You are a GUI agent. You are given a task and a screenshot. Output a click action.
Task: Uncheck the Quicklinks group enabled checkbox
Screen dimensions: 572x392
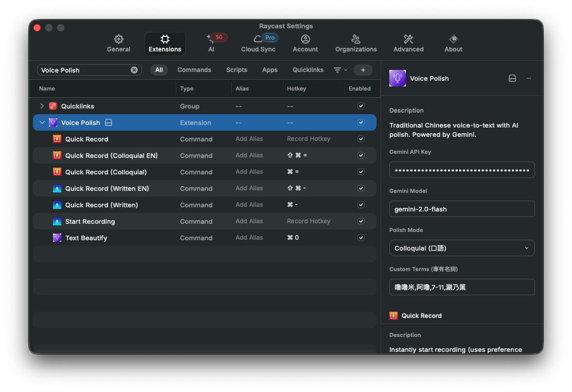coord(361,106)
